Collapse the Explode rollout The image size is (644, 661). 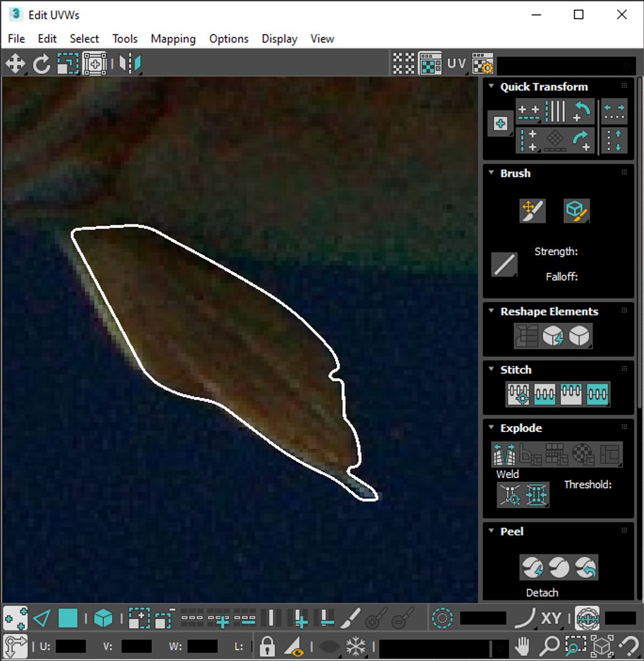click(x=492, y=427)
